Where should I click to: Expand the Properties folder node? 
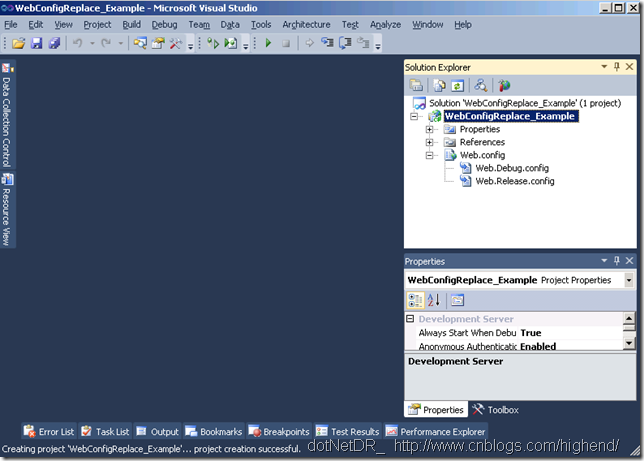pyautogui.click(x=429, y=129)
